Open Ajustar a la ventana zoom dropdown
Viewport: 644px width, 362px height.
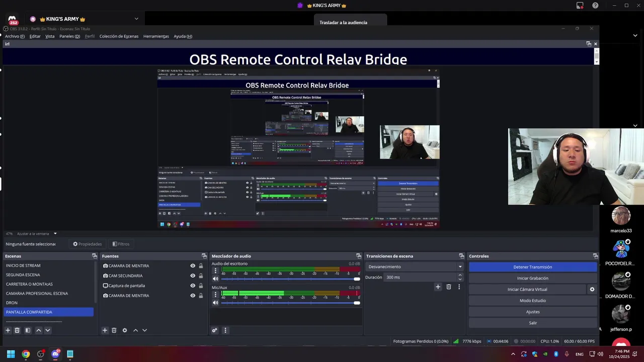pyautogui.click(x=37, y=234)
